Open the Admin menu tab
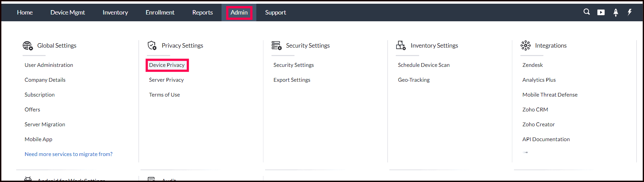644x182 pixels. tap(239, 12)
